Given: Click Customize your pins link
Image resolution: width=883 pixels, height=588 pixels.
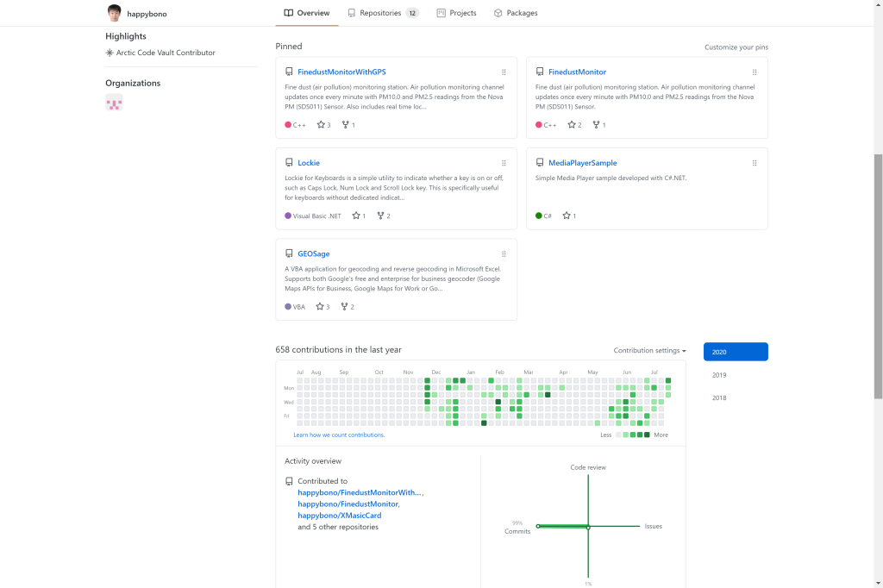Looking at the screenshot, I should [x=736, y=47].
